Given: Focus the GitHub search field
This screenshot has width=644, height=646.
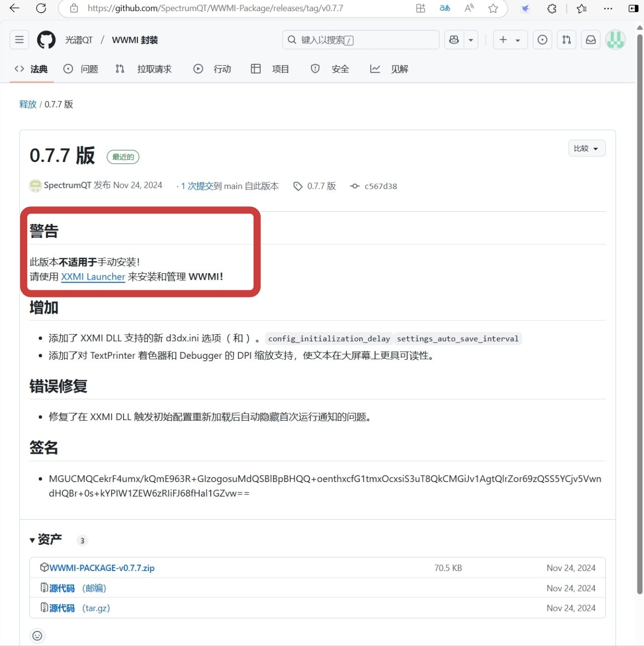Looking at the screenshot, I should (x=361, y=40).
